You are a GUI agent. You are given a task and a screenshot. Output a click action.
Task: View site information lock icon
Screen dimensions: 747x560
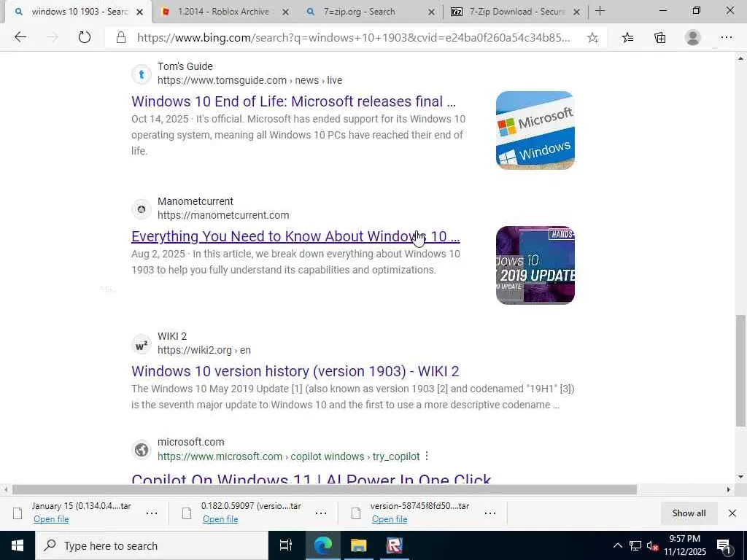121,38
